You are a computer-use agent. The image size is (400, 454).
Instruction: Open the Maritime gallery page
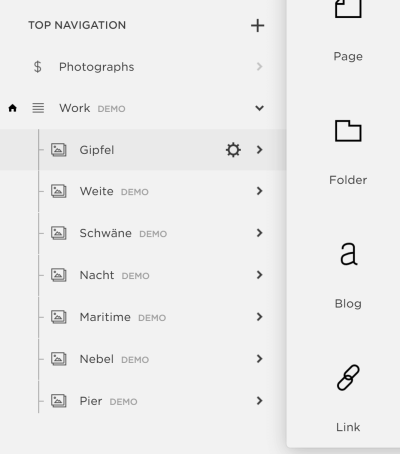pyautogui.click(x=143, y=317)
